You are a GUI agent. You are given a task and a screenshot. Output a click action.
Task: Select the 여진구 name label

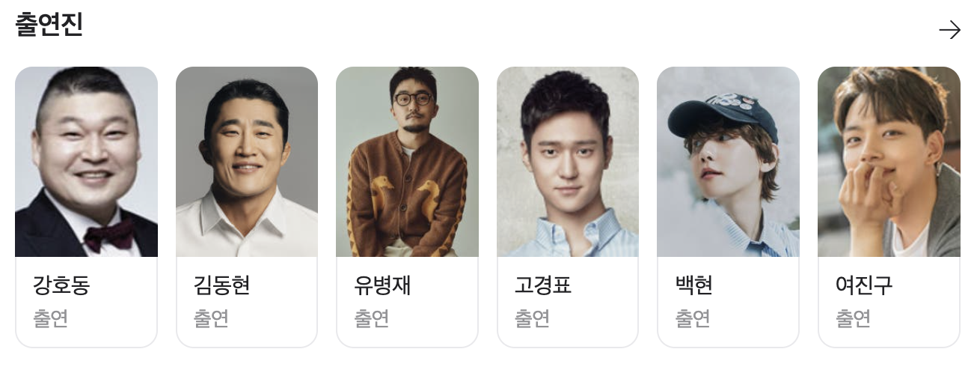point(864,285)
